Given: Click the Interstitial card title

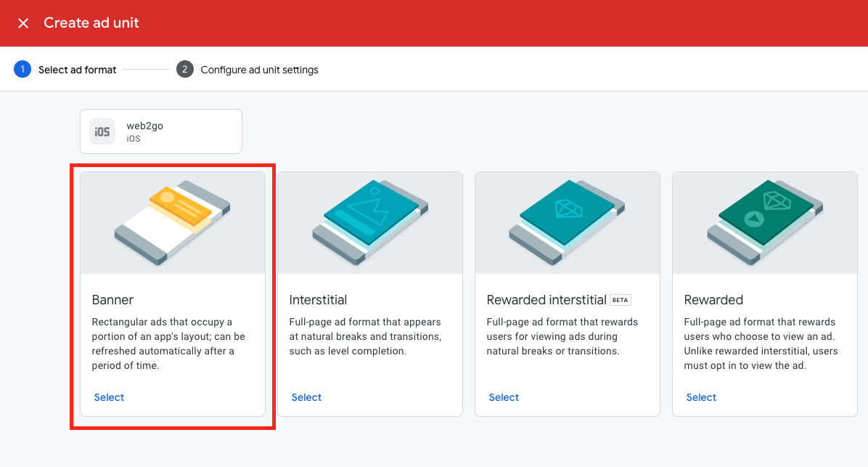Looking at the screenshot, I should pyautogui.click(x=319, y=300).
